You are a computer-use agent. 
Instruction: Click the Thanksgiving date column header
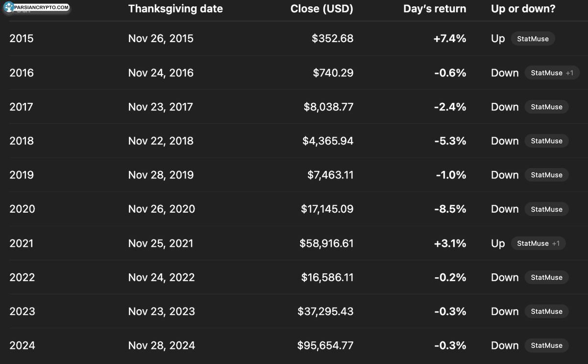coord(175,9)
